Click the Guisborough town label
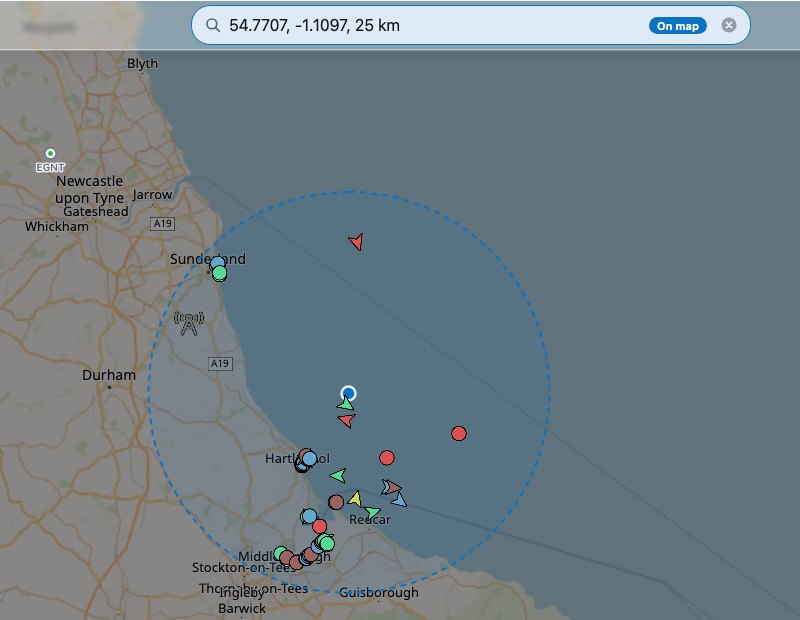Screen dimensions: 800x620 [379, 592]
